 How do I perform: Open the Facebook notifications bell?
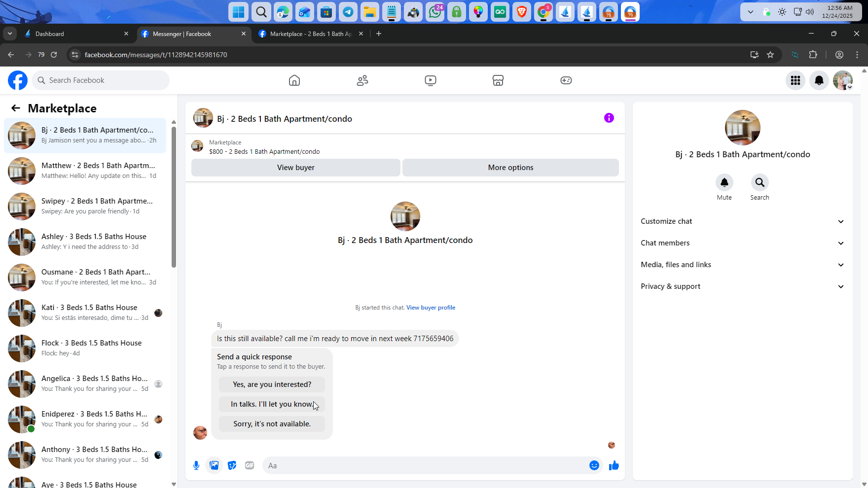819,80
